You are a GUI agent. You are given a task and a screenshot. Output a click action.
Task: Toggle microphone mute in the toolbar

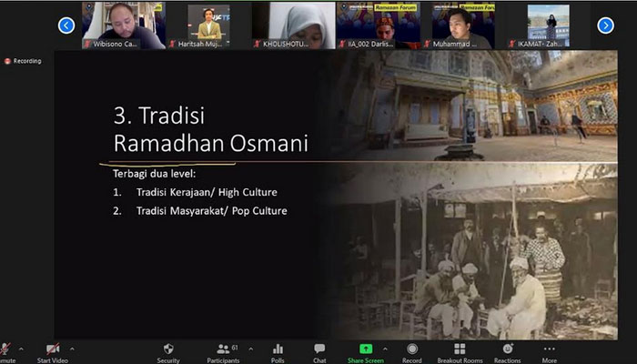6,349
